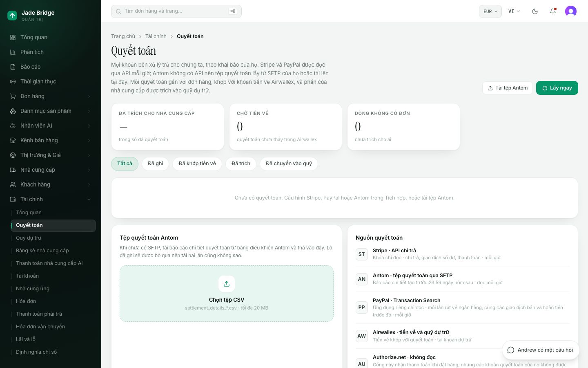588x368 pixels.
Task: Click the Jade Bridge logo icon
Action: click(x=12, y=16)
